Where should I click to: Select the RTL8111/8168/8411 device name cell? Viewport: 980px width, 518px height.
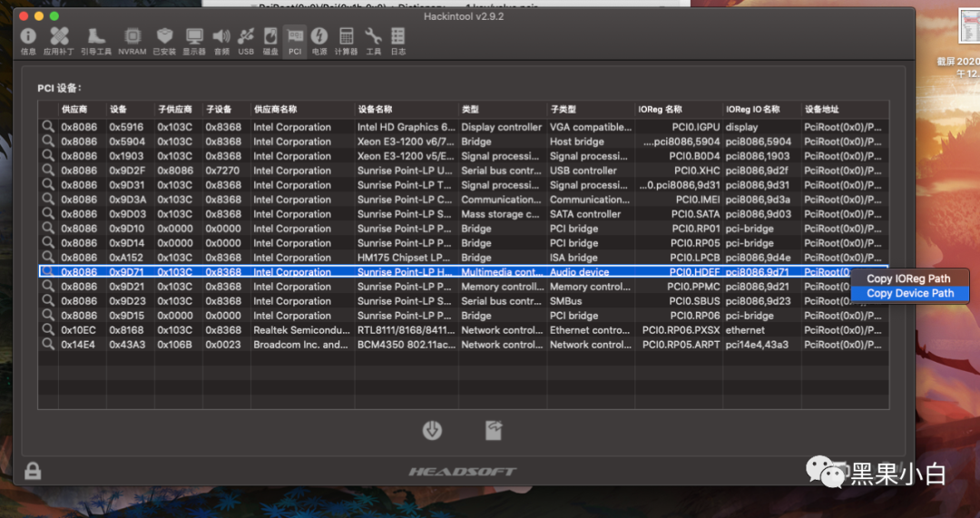[407, 330]
